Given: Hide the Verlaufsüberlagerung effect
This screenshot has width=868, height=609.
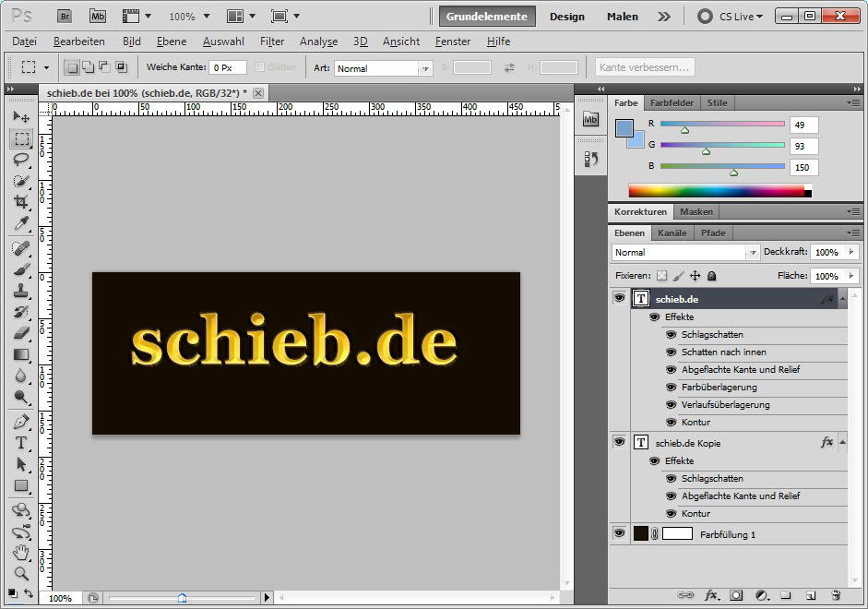Looking at the screenshot, I should point(671,405).
